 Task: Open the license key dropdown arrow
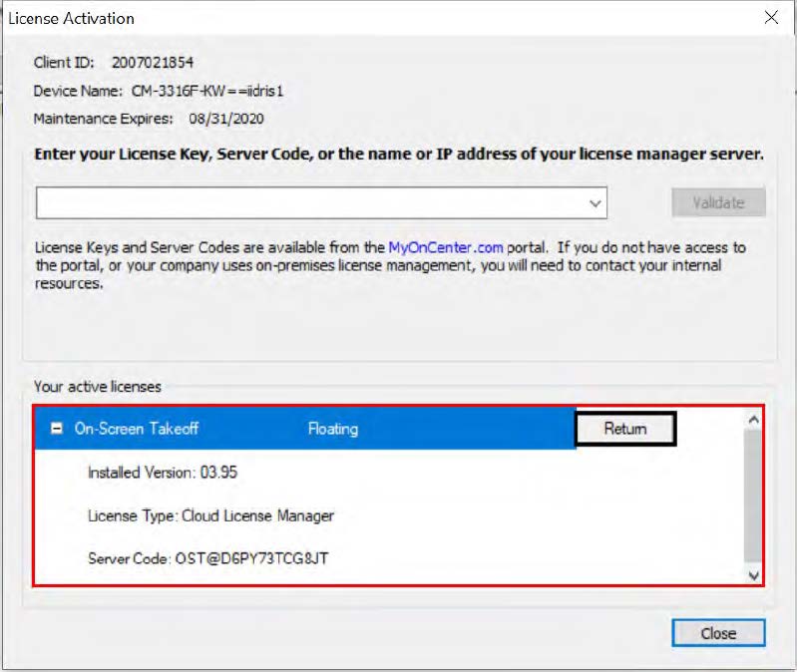click(595, 202)
